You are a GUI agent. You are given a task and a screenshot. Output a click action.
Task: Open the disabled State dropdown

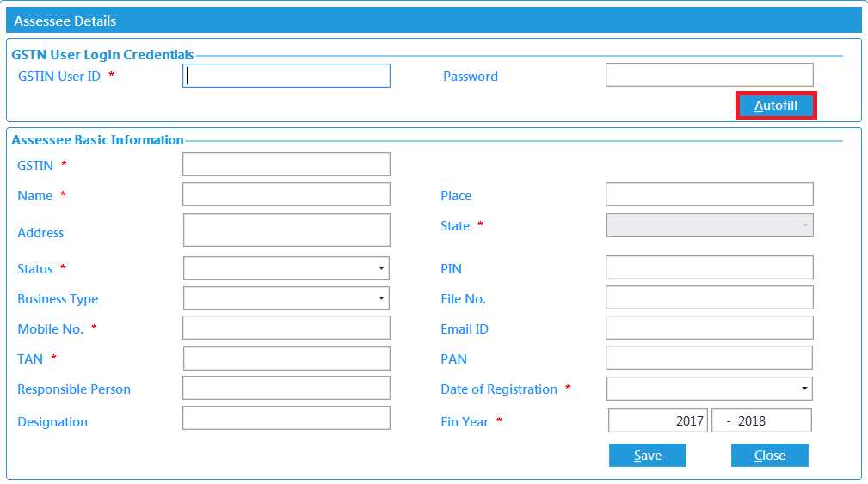click(x=709, y=225)
